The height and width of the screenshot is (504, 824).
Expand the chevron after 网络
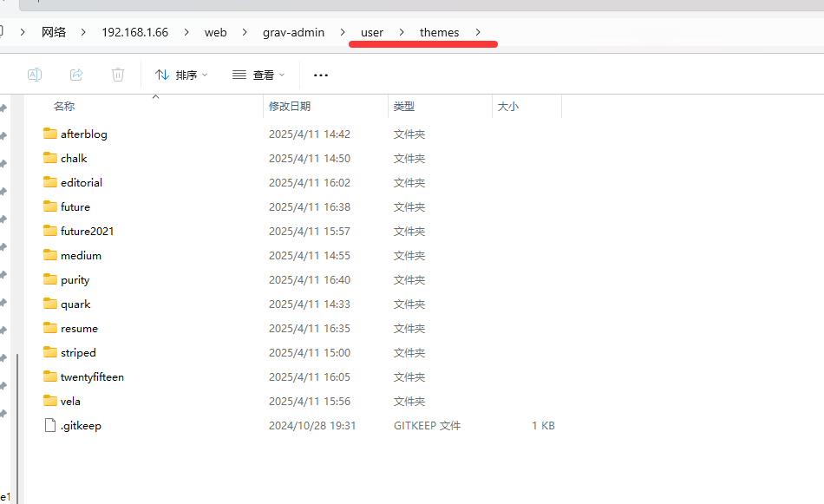[x=83, y=32]
